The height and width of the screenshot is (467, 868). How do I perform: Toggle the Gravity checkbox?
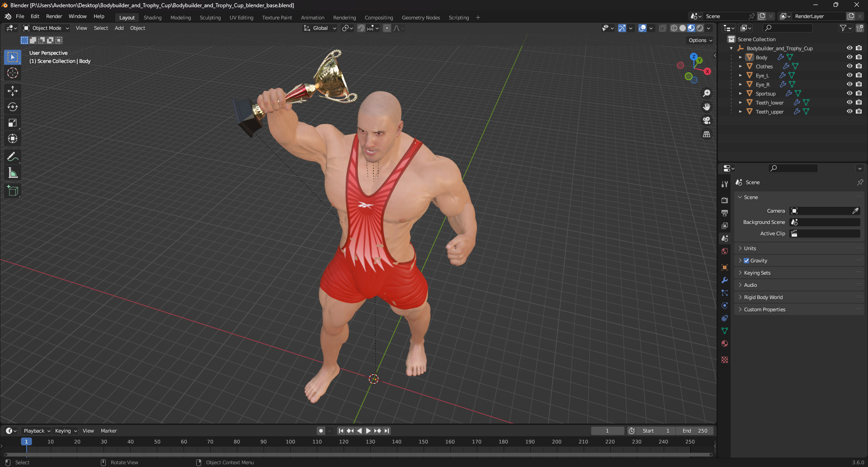pos(746,261)
